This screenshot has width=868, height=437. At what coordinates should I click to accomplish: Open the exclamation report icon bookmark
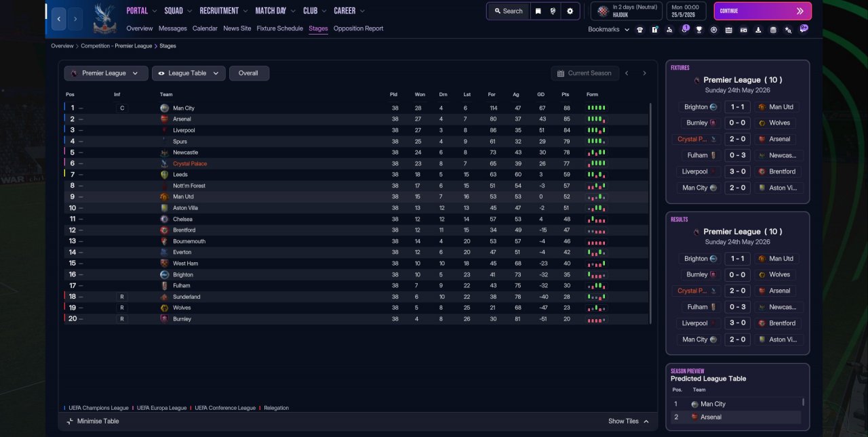point(654,30)
